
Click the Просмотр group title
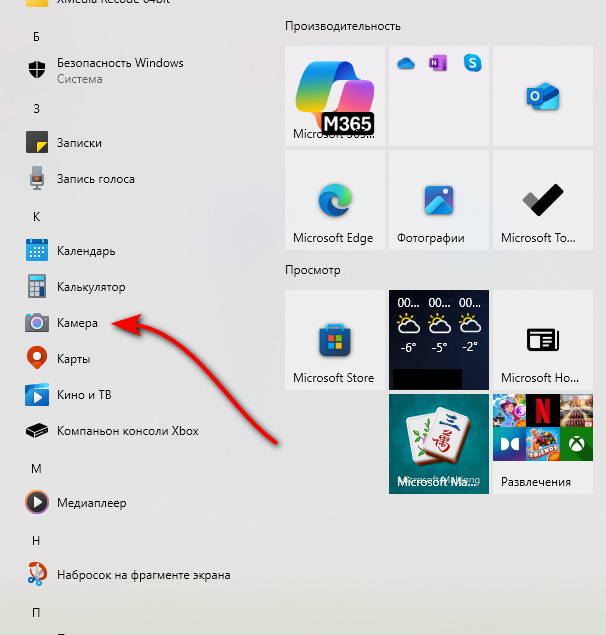click(x=313, y=270)
